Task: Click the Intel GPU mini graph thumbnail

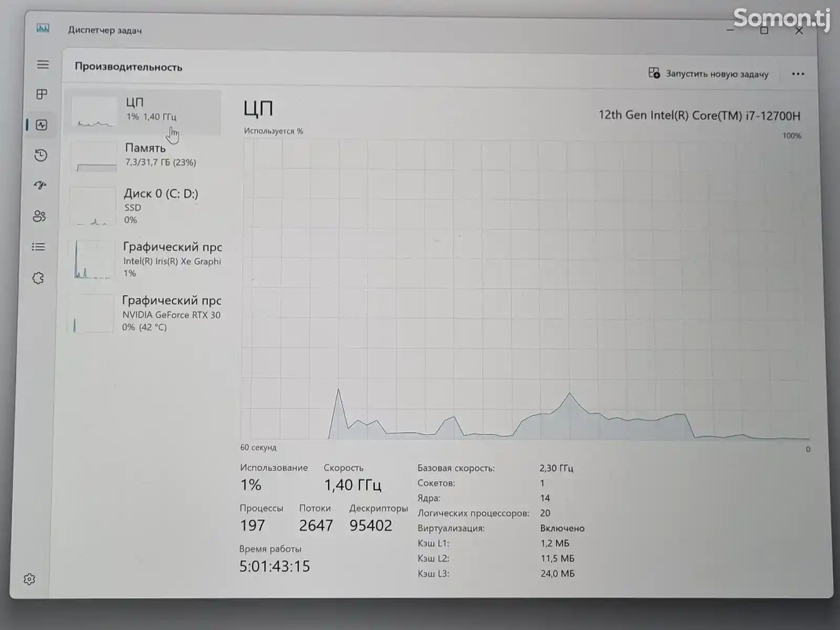Action: [x=91, y=259]
